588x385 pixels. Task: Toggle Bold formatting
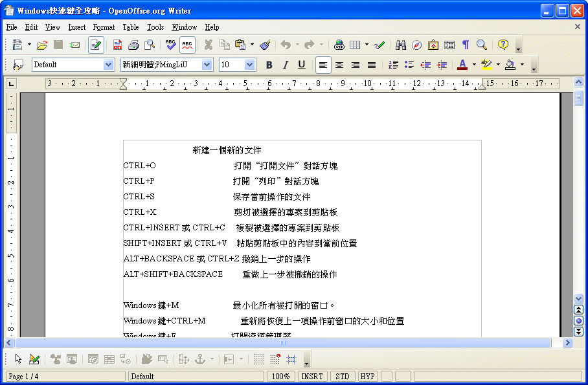(269, 65)
